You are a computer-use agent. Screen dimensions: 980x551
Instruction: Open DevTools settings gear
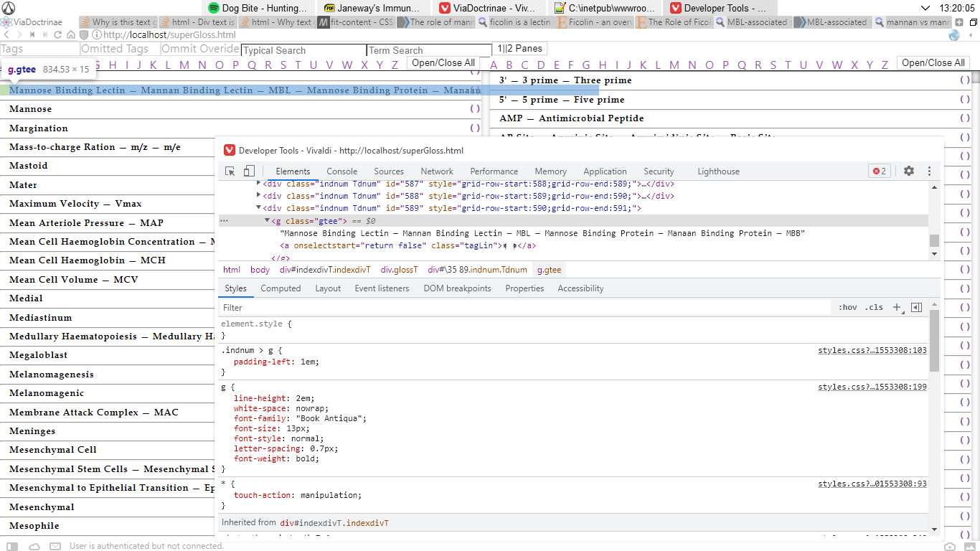(909, 171)
